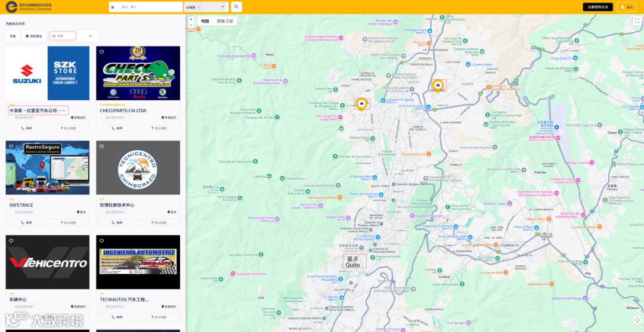Image resolution: width=644 pixels, height=332 pixels.
Task: Click the Suzuki SZK listing title
Action: (38, 110)
